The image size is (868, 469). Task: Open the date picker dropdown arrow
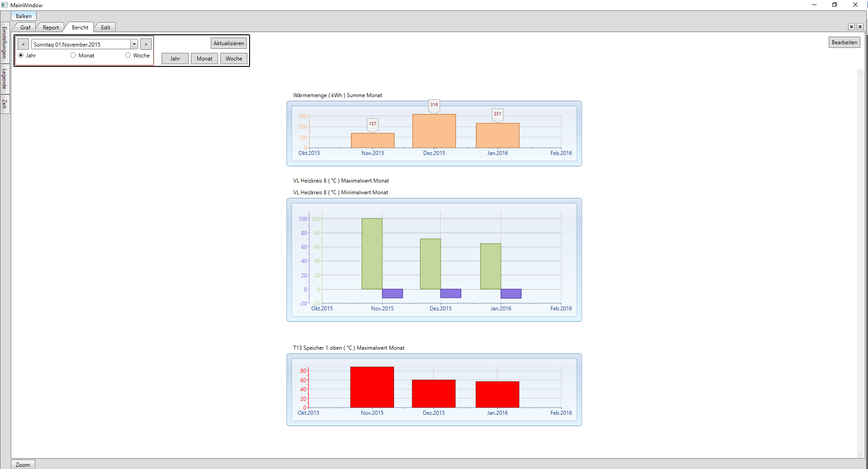pyautogui.click(x=134, y=44)
